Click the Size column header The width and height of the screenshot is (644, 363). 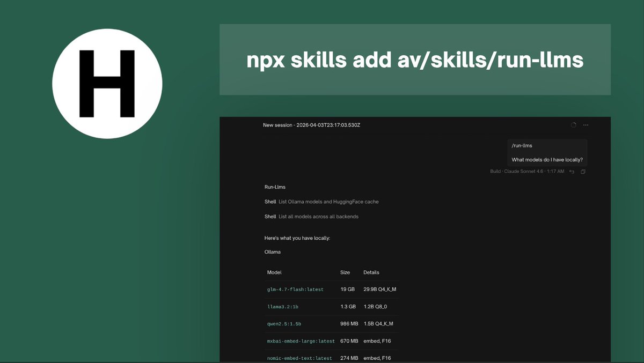[x=345, y=272]
